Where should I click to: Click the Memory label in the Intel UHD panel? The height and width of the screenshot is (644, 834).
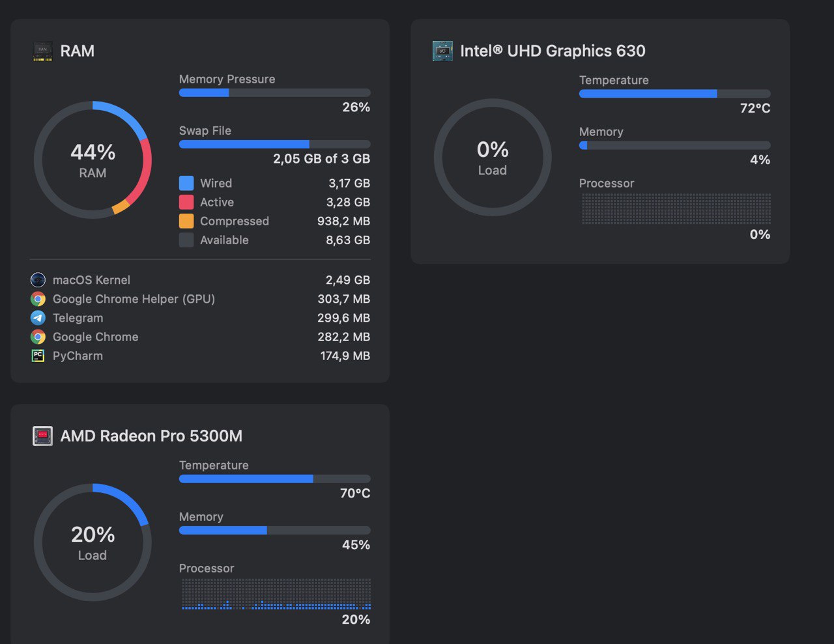601,132
